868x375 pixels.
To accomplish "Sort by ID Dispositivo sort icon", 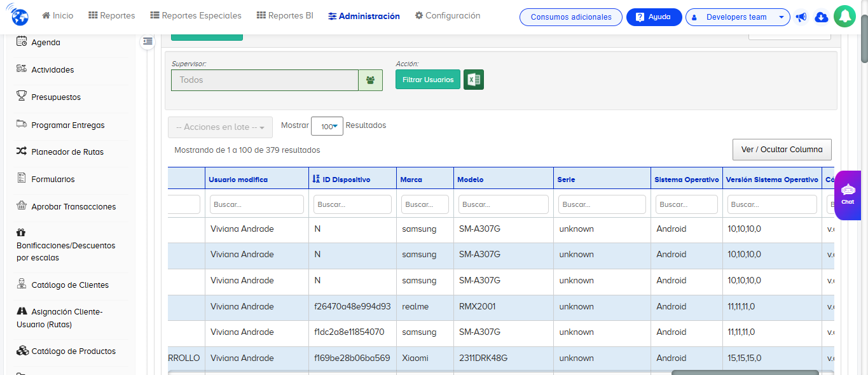I will (316, 179).
